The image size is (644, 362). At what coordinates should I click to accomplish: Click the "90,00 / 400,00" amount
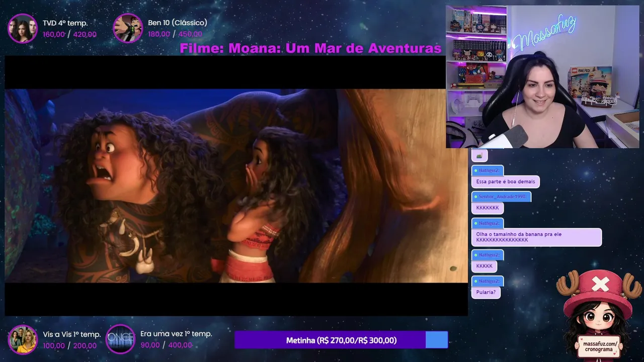pos(166,345)
